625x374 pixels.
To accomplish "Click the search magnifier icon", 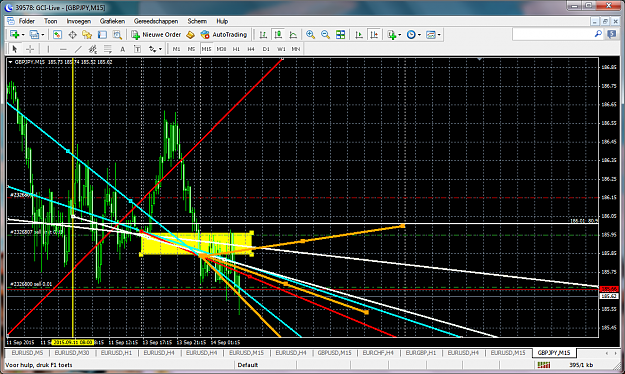I will tap(598, 34).
